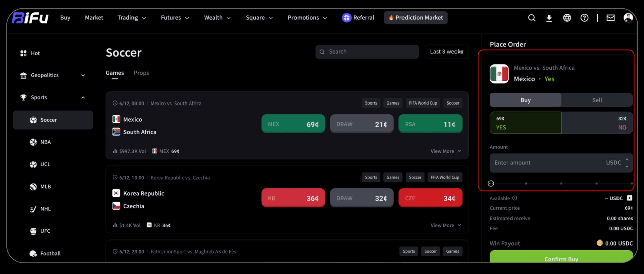Switch to the Games tab
Screen dimensions: 644x274
(115, 73)
